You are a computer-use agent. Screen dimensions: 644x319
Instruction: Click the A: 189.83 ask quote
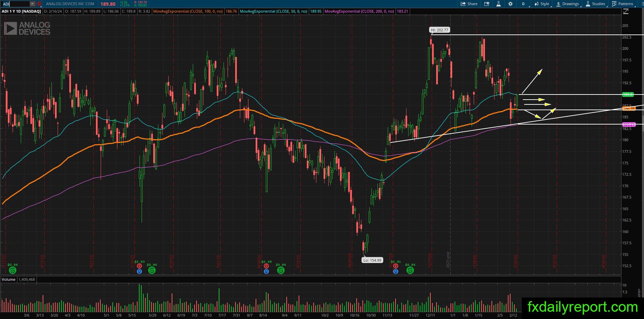[x=140, y=5]
